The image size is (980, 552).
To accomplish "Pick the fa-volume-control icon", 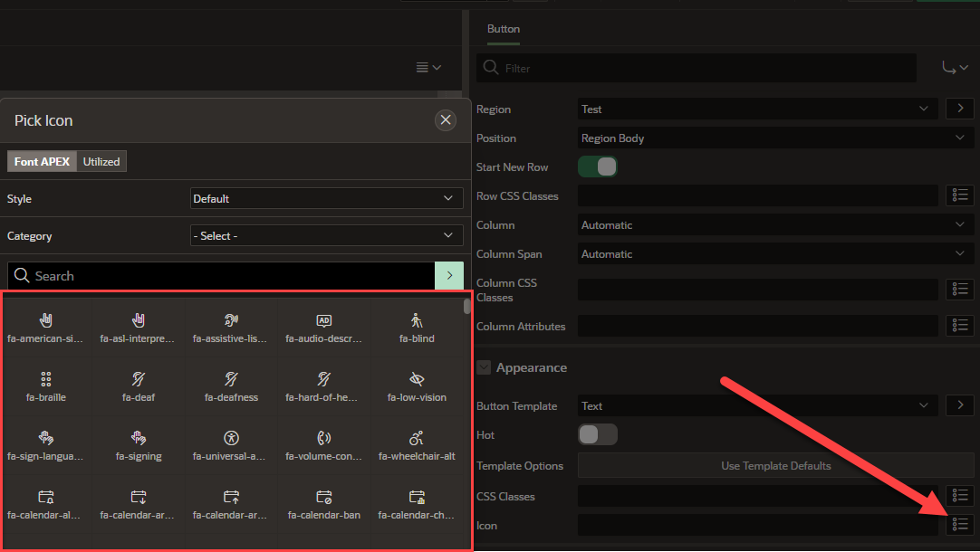I will pyautogui.click(x=323, y=445).
